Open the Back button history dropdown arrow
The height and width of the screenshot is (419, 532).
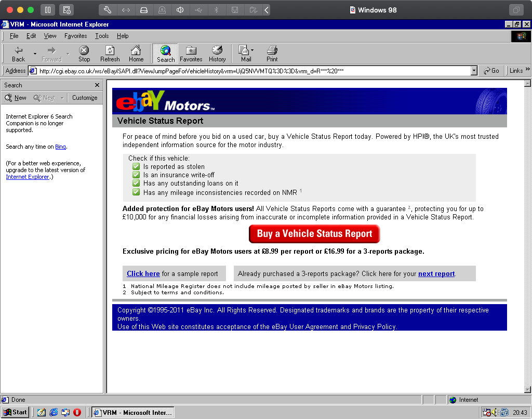click(x=35, y=54)
